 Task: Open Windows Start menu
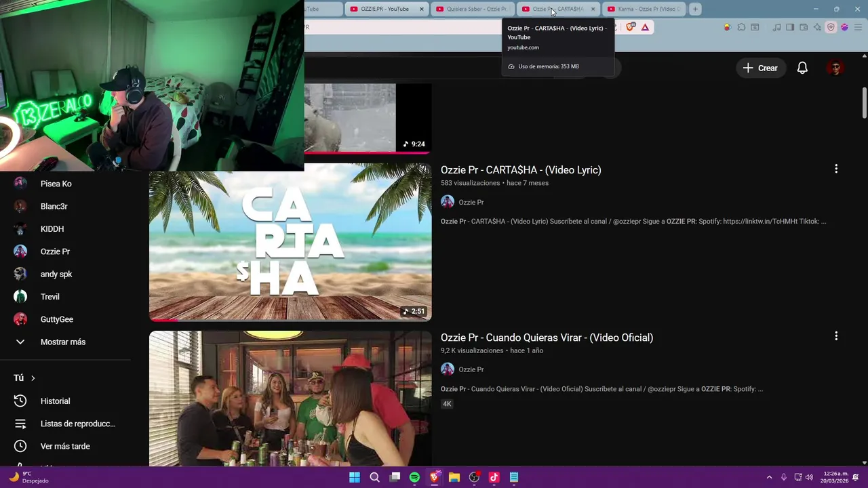tap(355, 477)
